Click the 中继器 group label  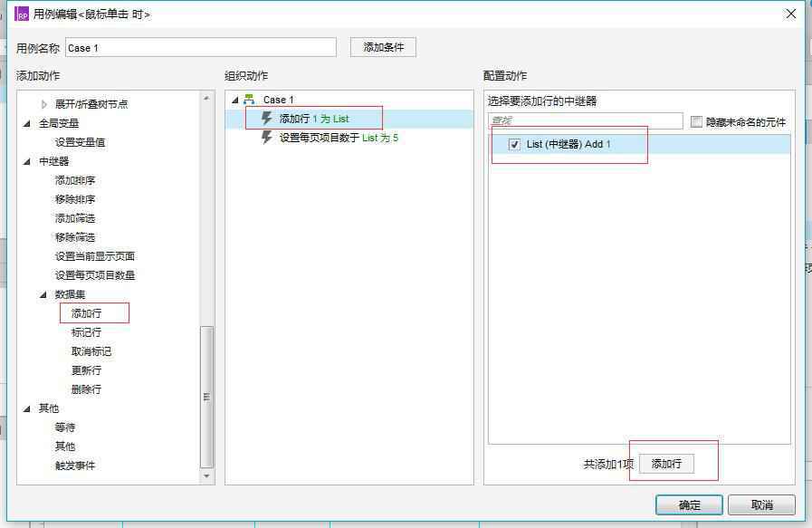click(x=53, y=161)
